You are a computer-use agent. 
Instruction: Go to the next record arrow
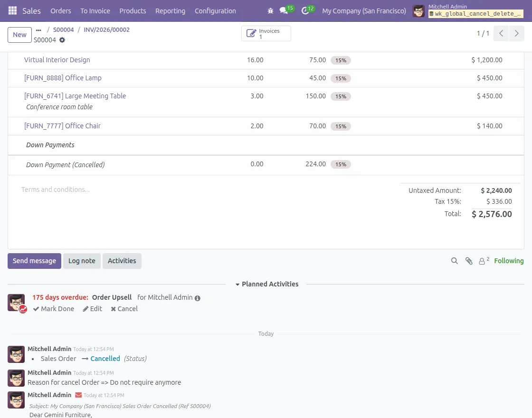(x=516, y=34)
